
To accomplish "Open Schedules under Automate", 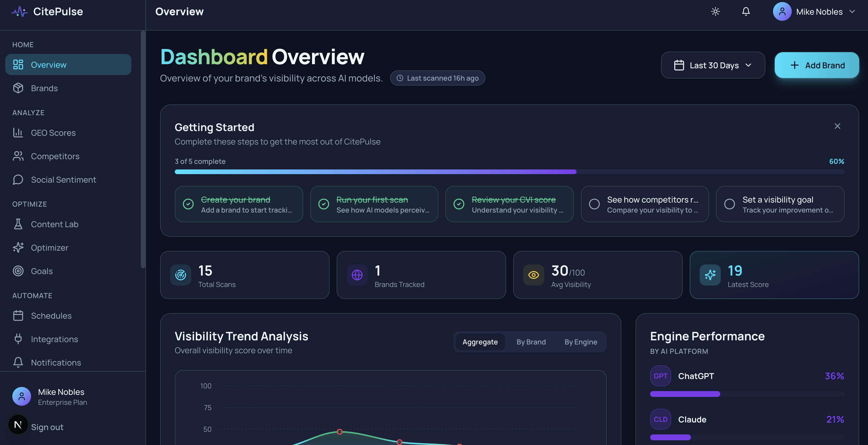I will [x=51, y=316].
